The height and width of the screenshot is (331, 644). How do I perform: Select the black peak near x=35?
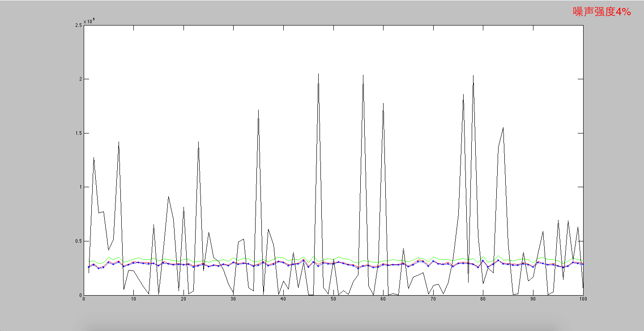tap(258, 110)
